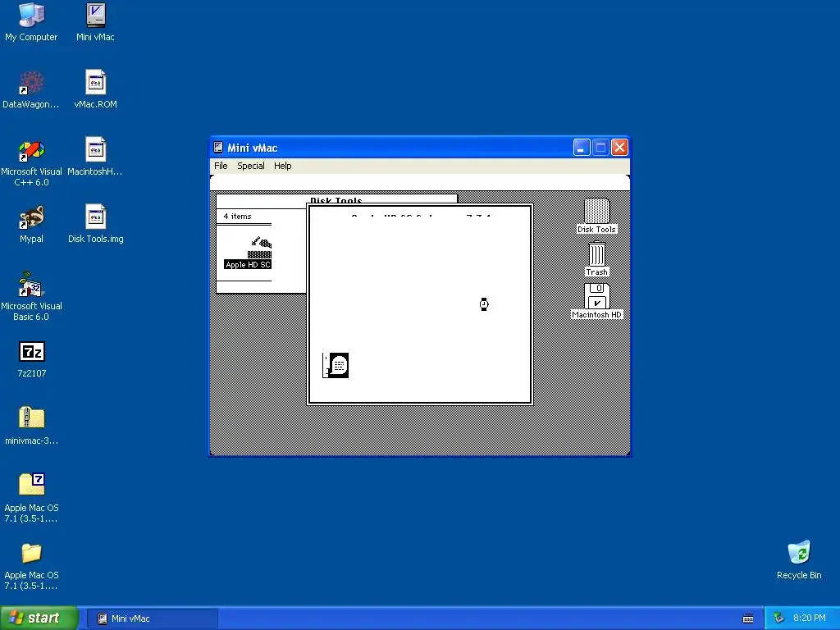Click safely remove hardware tray icon
840x630 pixels.
coord(779,619)
